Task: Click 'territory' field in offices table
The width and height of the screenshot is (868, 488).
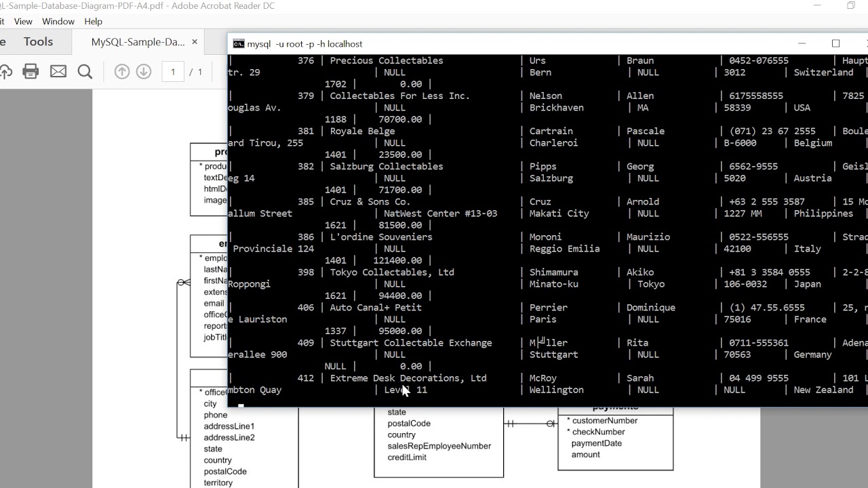Action: 218,483
